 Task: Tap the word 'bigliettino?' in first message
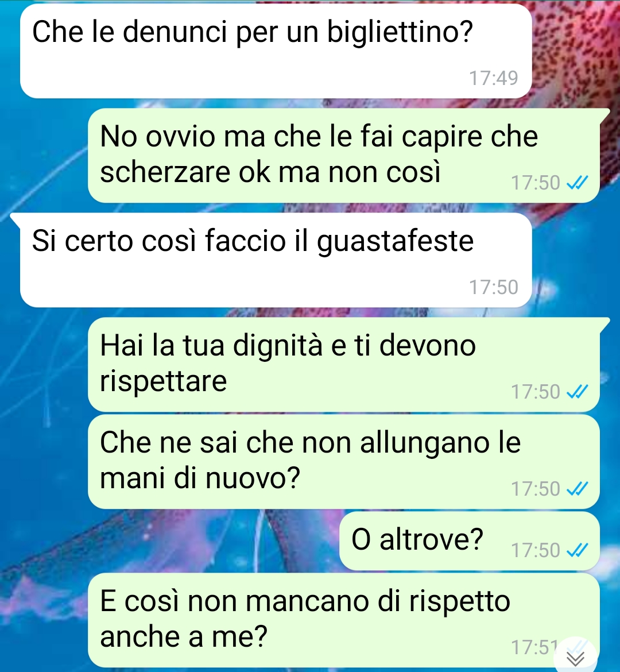pos(400,33)
